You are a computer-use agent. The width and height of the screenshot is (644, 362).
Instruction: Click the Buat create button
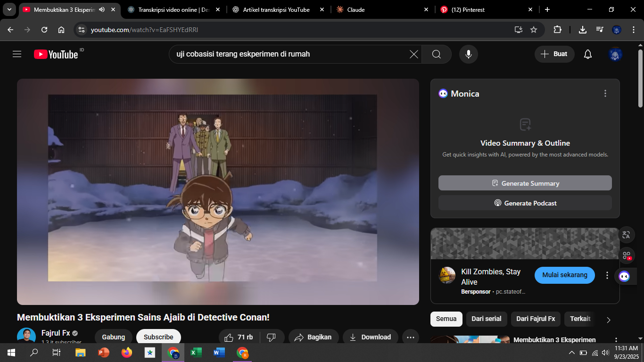point(554,54)
